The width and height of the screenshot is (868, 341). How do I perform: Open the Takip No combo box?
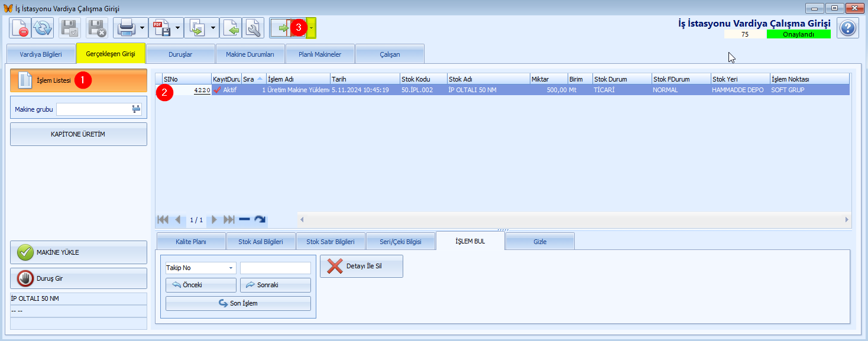coord(201,268)
